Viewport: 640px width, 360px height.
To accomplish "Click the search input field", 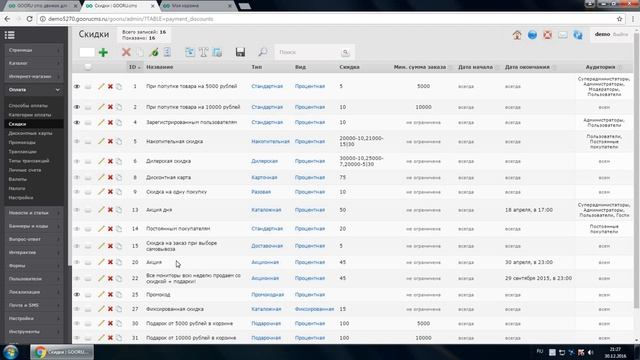I will coord(308,52).
